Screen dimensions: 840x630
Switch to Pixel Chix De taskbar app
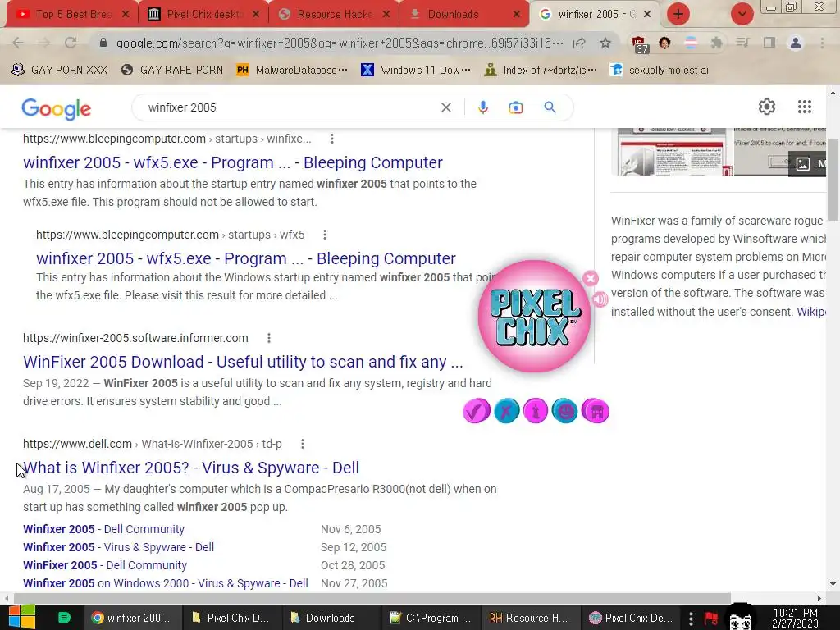pyautogui.click(x=632, y=618)
